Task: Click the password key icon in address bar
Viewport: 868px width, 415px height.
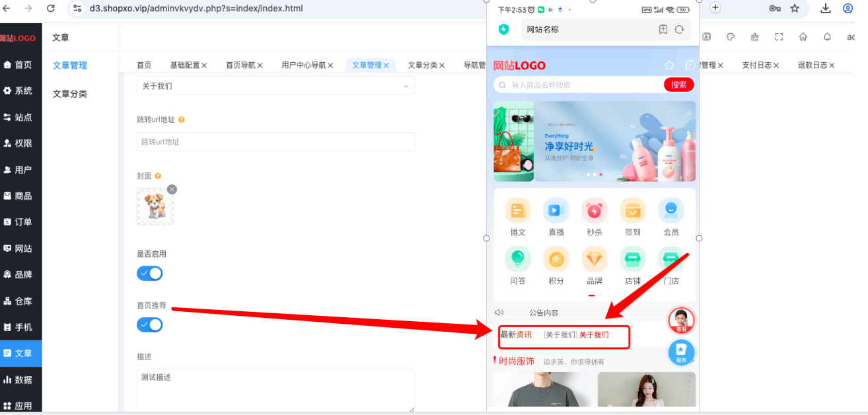Action: (x=775, y=8)
